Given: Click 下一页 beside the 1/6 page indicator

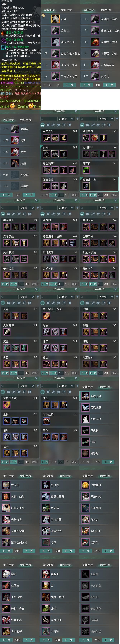Looking at the screenshot, I should [x=70, y=85].
